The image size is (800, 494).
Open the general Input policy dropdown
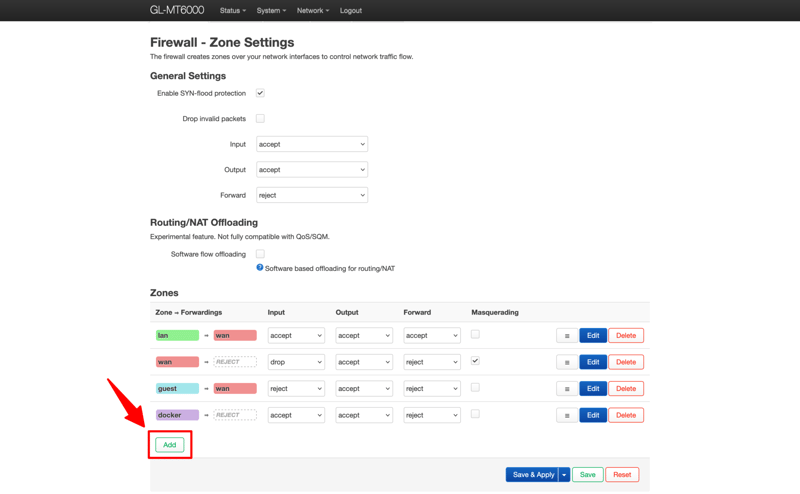coord(312,144)
